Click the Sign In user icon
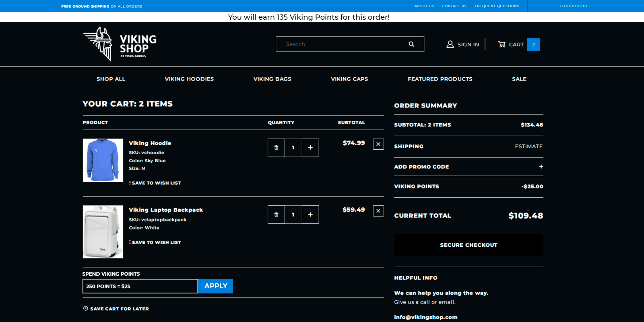 click(x=450, y=44)
